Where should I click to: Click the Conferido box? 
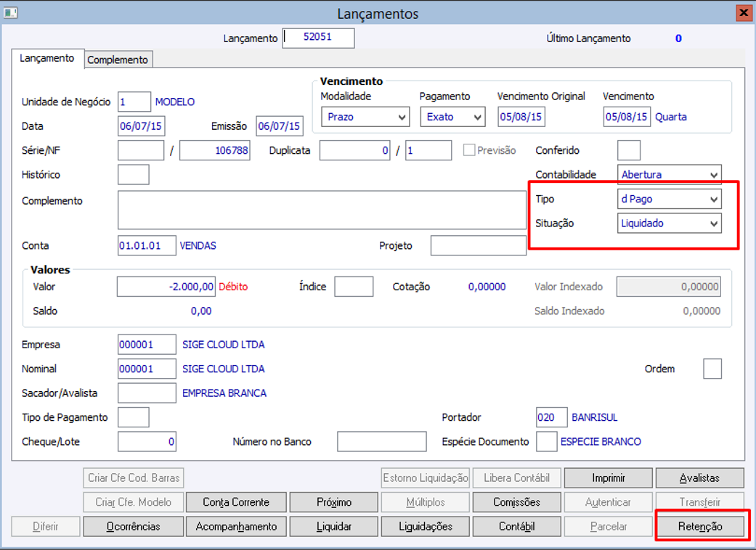(x=629, y=150)
